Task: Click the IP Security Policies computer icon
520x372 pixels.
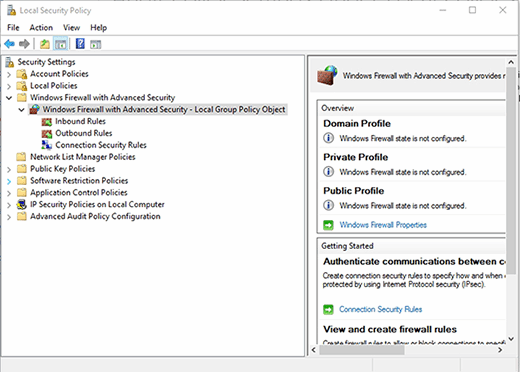Action: tap(22, 204)
